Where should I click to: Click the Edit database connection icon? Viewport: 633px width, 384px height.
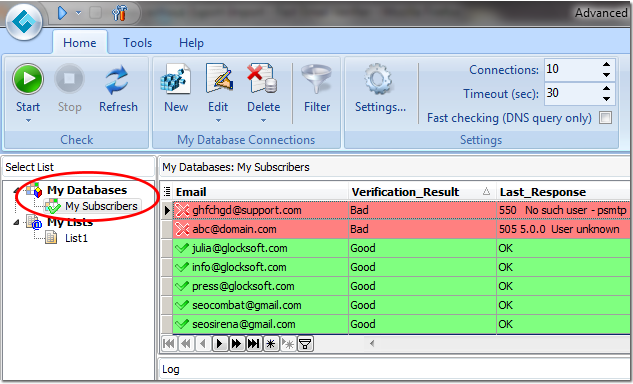218,78
